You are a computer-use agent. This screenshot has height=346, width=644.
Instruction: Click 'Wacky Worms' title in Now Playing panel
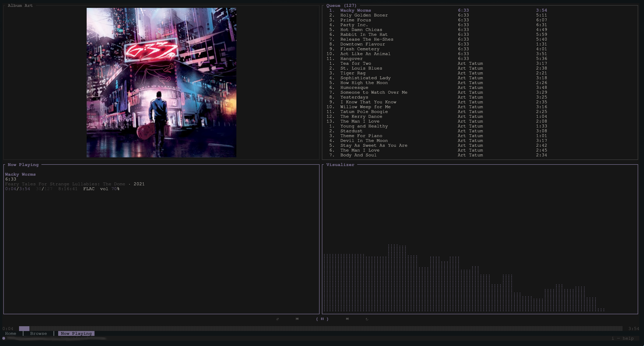tap(20, 174)
